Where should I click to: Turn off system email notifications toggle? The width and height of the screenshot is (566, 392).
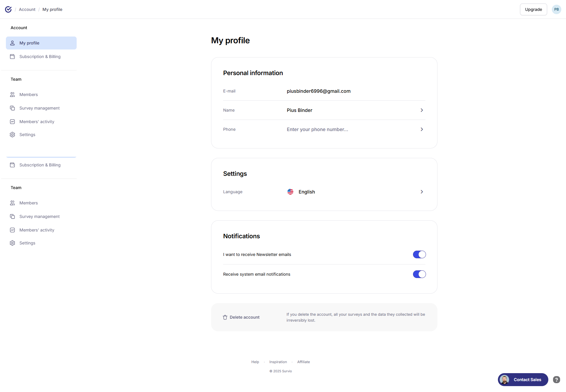[x=419, y=274]
